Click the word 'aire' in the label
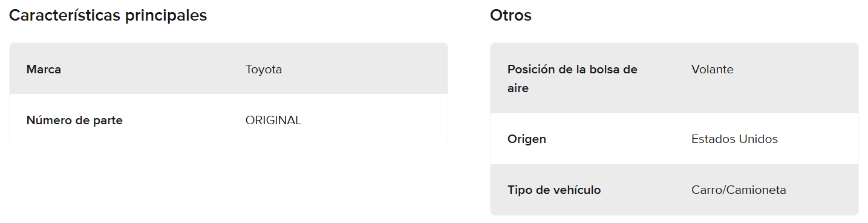The image size is (868, 223). pos(518,88)
